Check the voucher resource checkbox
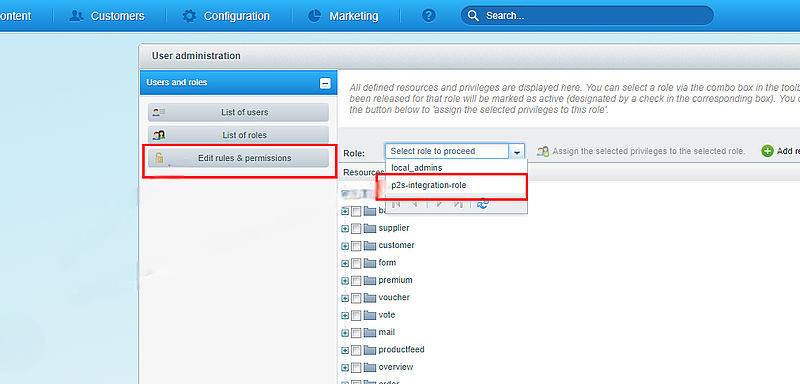 tap(356, 298)
